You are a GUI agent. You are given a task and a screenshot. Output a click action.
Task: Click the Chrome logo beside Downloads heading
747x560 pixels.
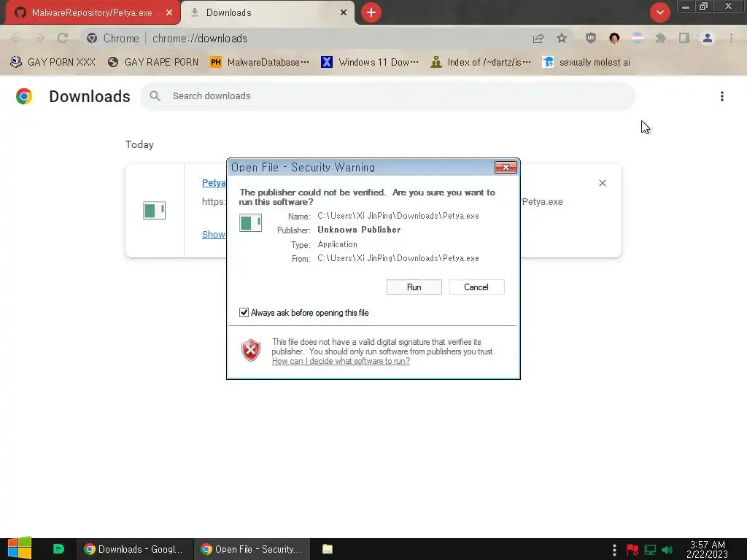[24, 96]
